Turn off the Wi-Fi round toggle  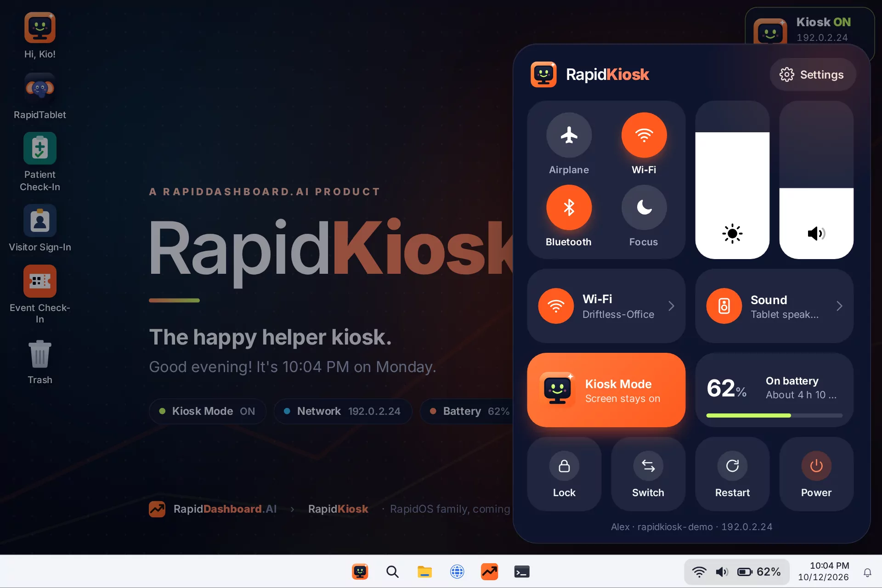click(x=644, y=135)
